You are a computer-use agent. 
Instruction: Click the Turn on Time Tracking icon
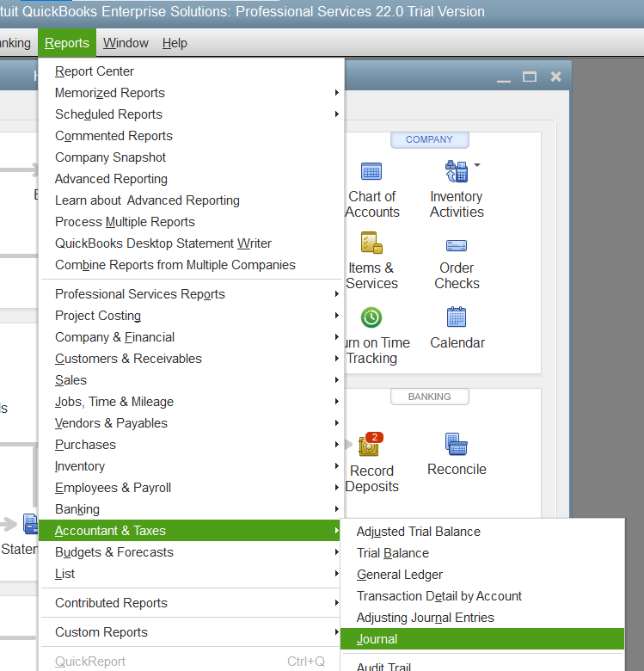[x=371, y=317]
